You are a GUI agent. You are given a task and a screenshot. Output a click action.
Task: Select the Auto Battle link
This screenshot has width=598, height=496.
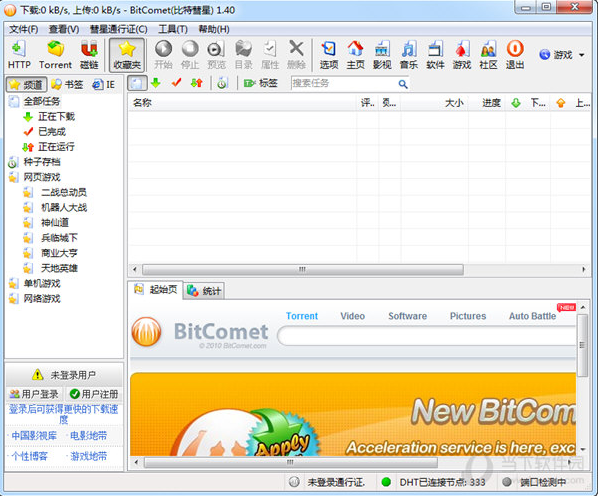pyautogui.click(x=532, y=316)
